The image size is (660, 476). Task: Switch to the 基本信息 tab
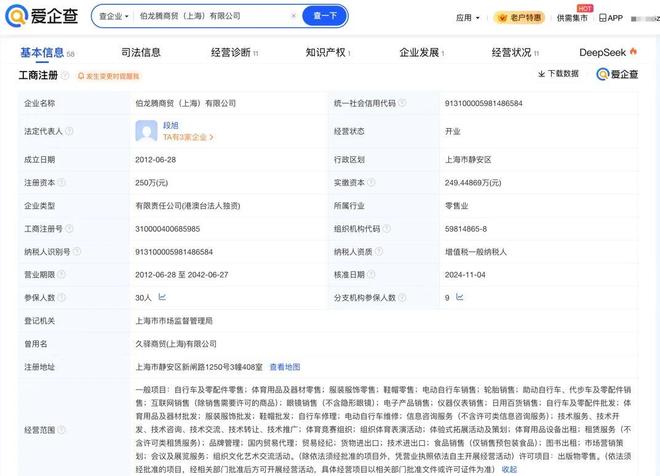pos(47,53)
